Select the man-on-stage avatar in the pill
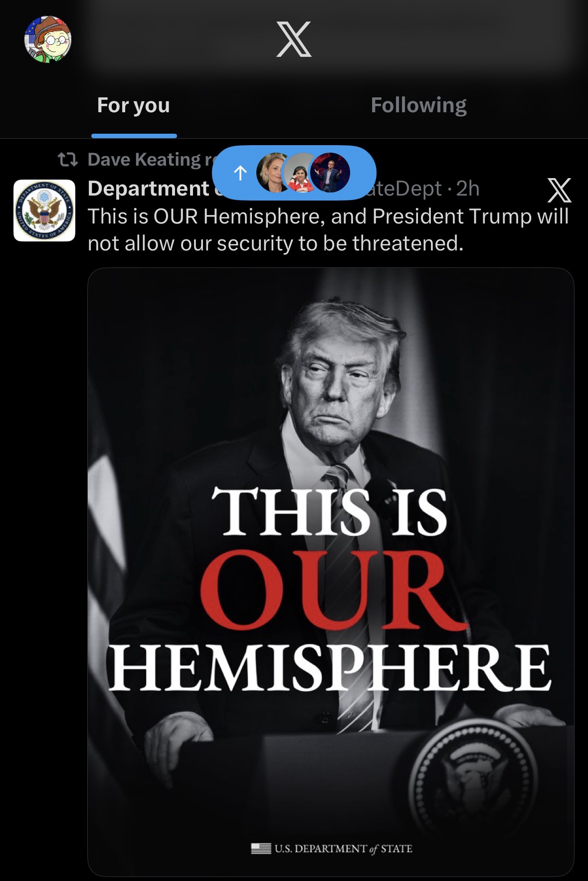 [330, 173]
